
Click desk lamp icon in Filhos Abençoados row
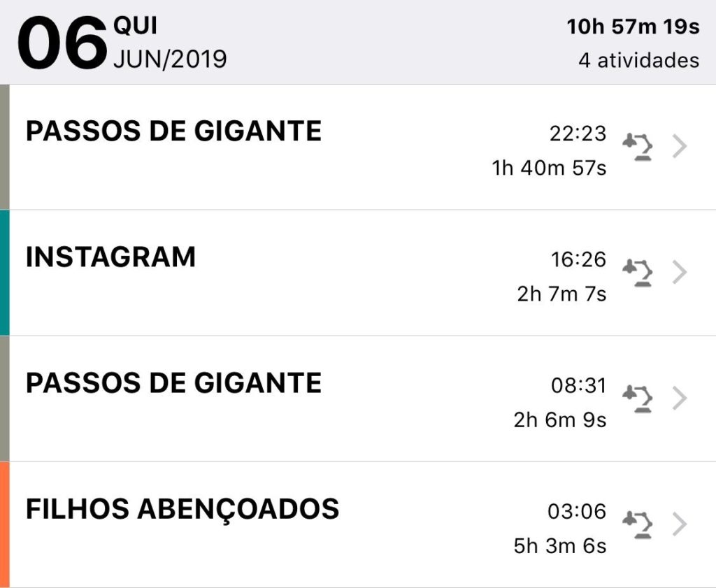[638, 525]
